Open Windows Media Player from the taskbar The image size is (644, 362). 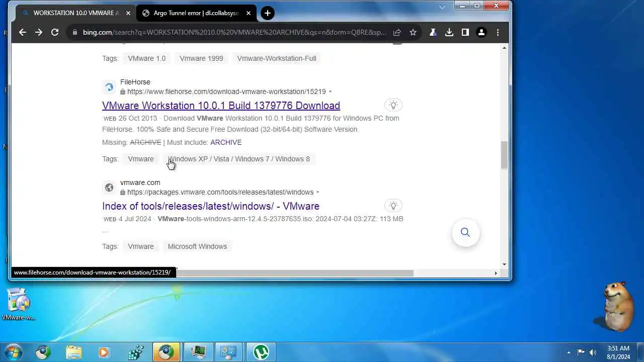pyautogui.click(x=104, y=352)
